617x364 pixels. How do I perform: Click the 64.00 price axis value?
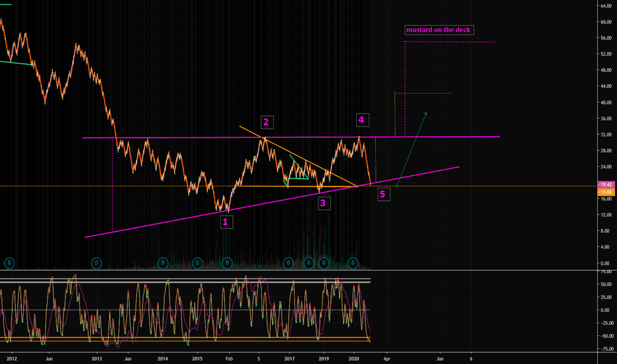click(x=606, y=6)
